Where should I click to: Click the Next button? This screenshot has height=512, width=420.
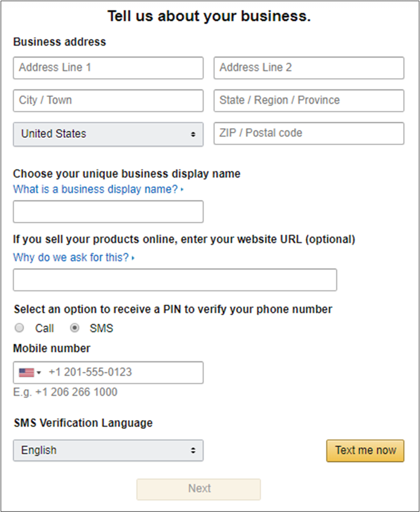point(198,489)
